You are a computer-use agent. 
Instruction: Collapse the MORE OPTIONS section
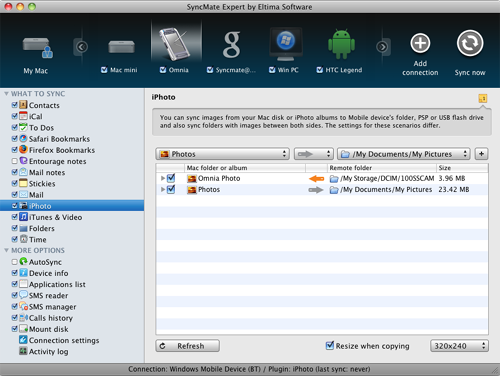coord(6,250)
